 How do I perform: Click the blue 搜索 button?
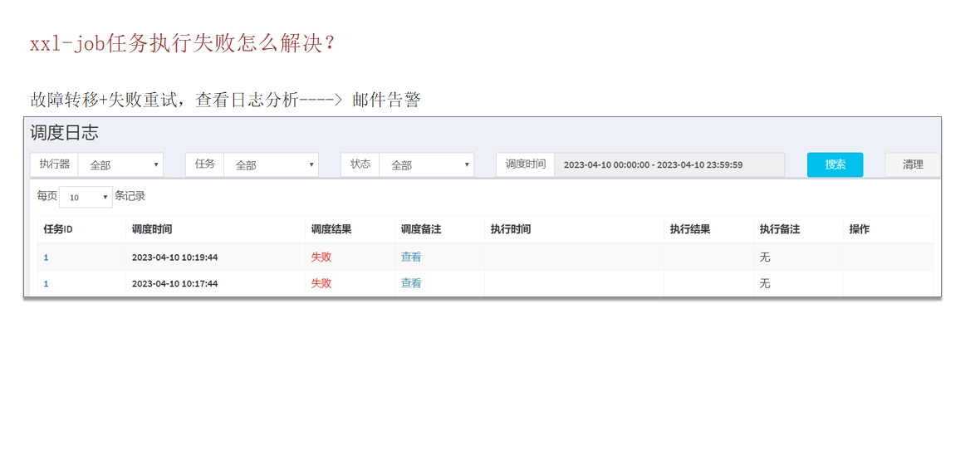pos(835,165)
